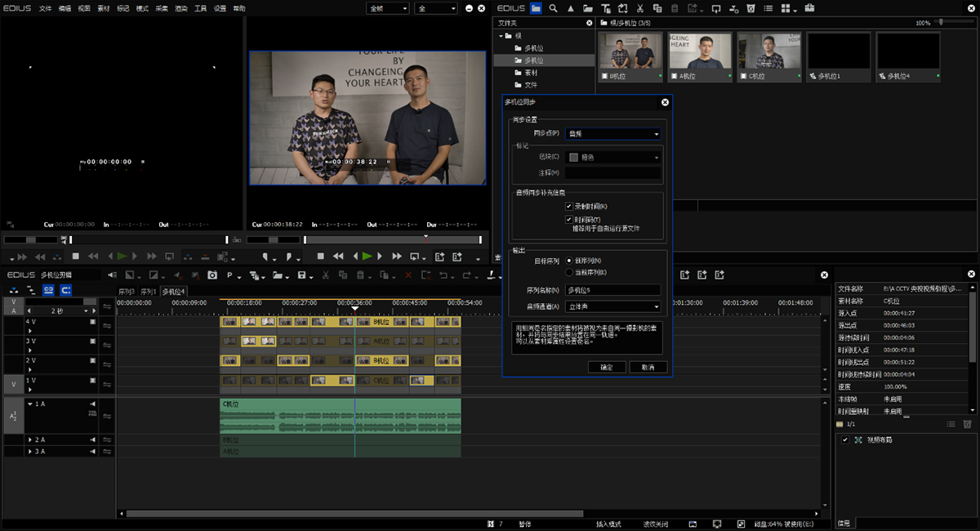Expand the 2 A audio track

pos(31,440)
